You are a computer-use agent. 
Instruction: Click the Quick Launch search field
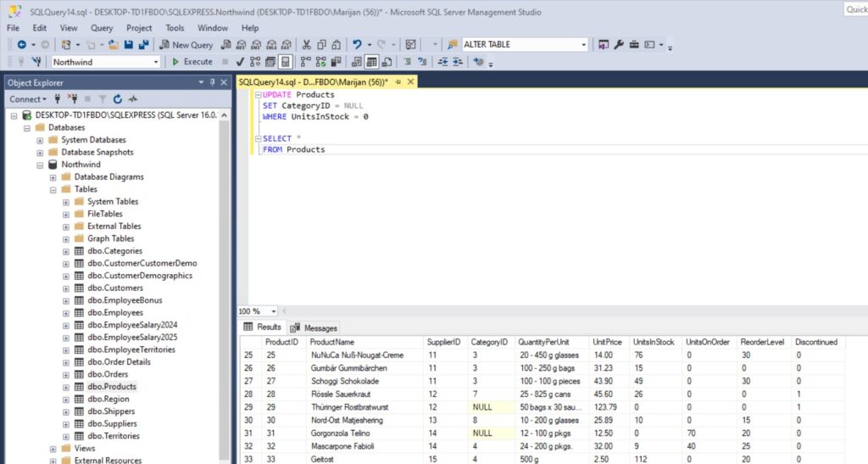coord(856,9)
